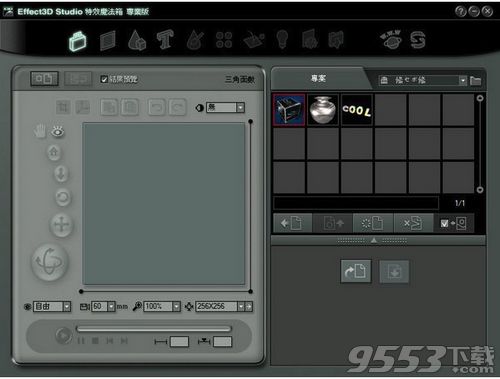This screenshot has width=500, height=379.
Task: Click the animation timeline progress bar
Action: point(154,329)
